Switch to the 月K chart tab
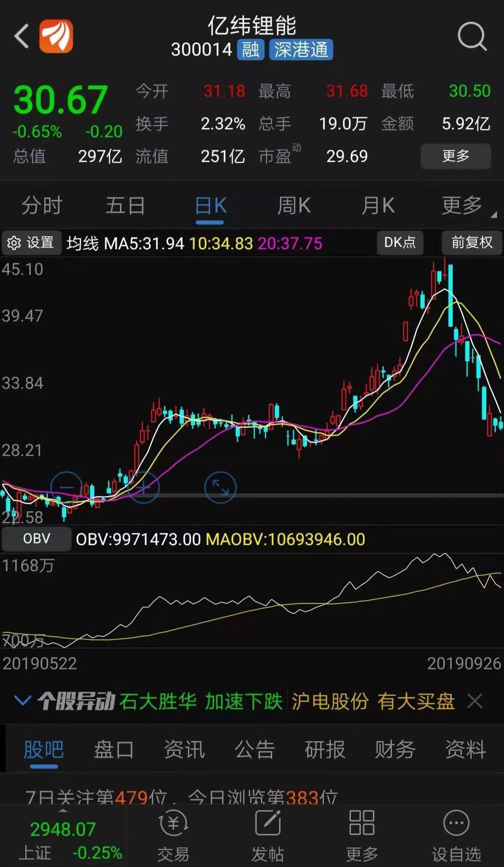Image resolution: width=504 pixels, height=867 pixels. coord(378,205)
